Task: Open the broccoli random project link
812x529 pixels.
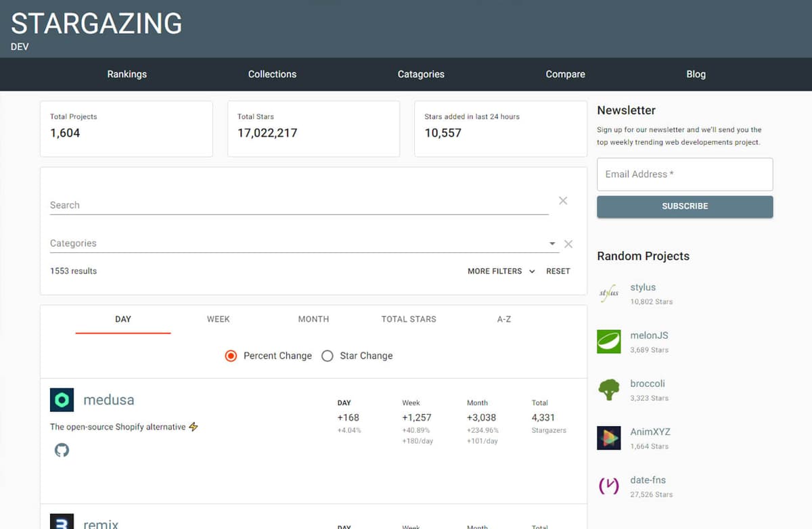Action: click(x=648, y=384)
